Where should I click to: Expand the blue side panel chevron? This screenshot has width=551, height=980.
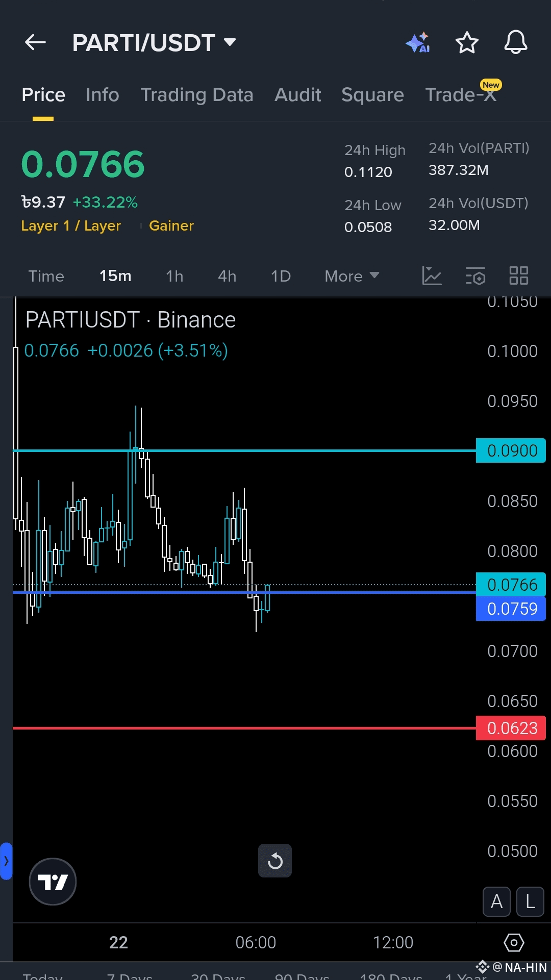pos(6,861)
